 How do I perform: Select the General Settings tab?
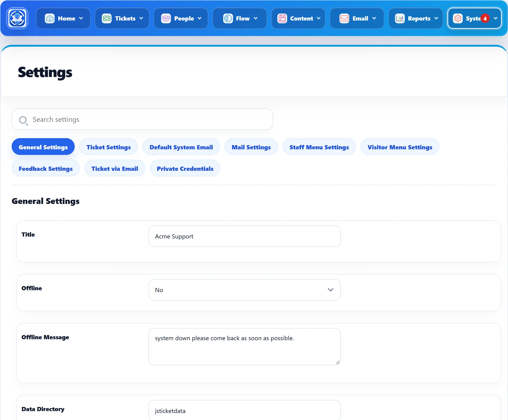click(x=43, y=147)
